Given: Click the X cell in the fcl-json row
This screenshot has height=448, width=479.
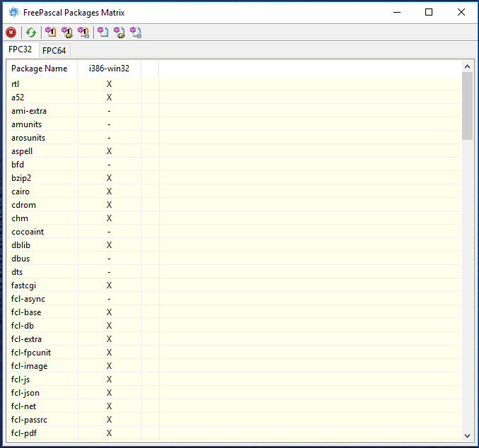Looking at the screenshot, I should pos(109,394).
